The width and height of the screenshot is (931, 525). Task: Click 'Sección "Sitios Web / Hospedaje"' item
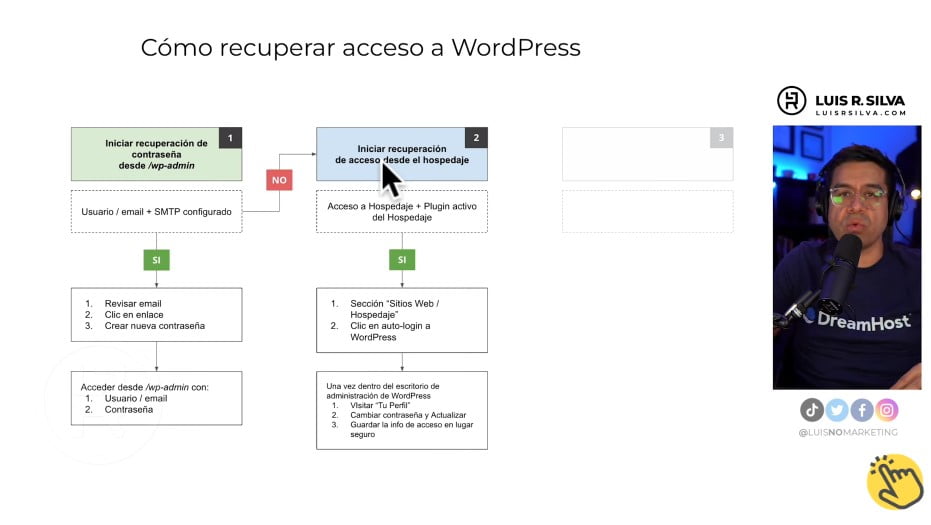click(x=394, y=309)
